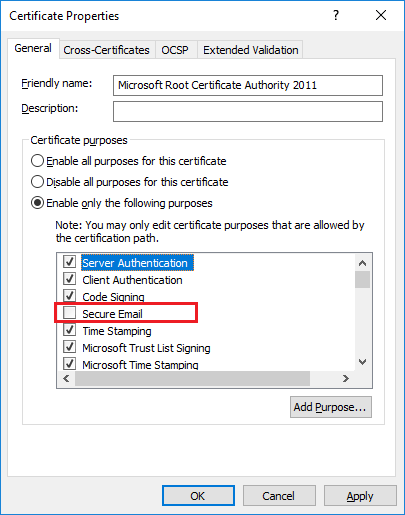Screen dimensions: 405x515
Task: Uncheck Microsoft Trust List Signing checkbox
Action: (69, 347)
